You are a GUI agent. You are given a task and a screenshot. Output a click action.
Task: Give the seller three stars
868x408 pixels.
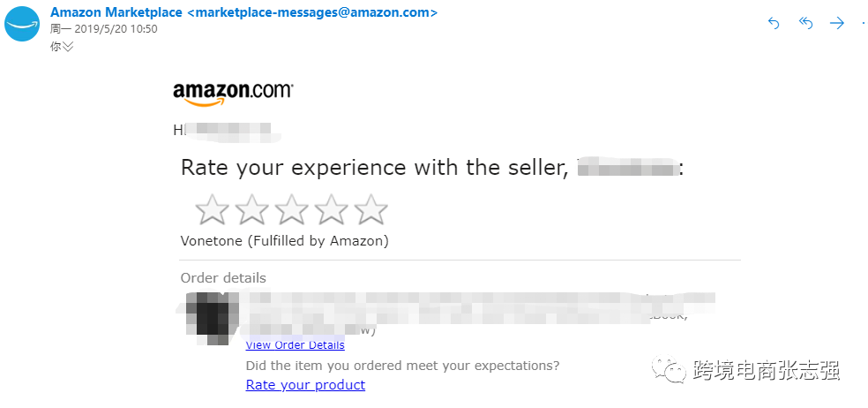pyautogui.click(x=291, y=210)
